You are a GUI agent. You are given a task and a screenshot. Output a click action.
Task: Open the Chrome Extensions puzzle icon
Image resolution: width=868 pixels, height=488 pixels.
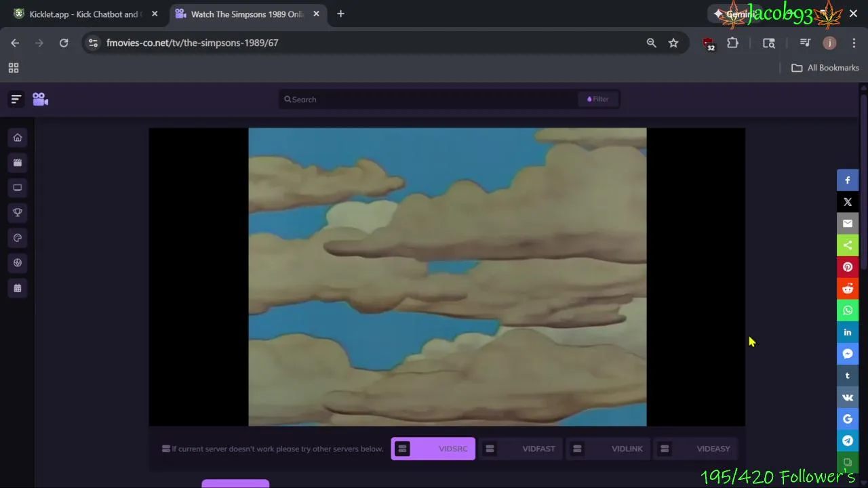(x=732, y=43)
